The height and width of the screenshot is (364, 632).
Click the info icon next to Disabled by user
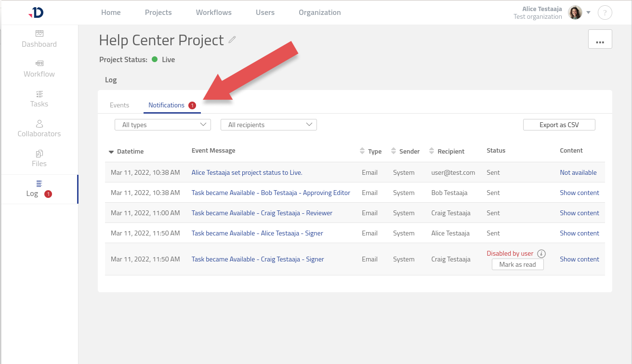[541, 254]
